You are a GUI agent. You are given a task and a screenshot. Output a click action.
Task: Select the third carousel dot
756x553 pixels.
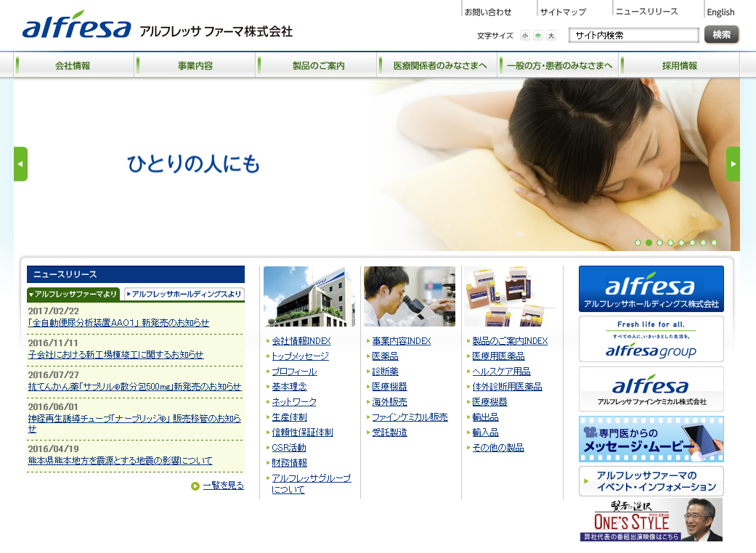[659, 243]
